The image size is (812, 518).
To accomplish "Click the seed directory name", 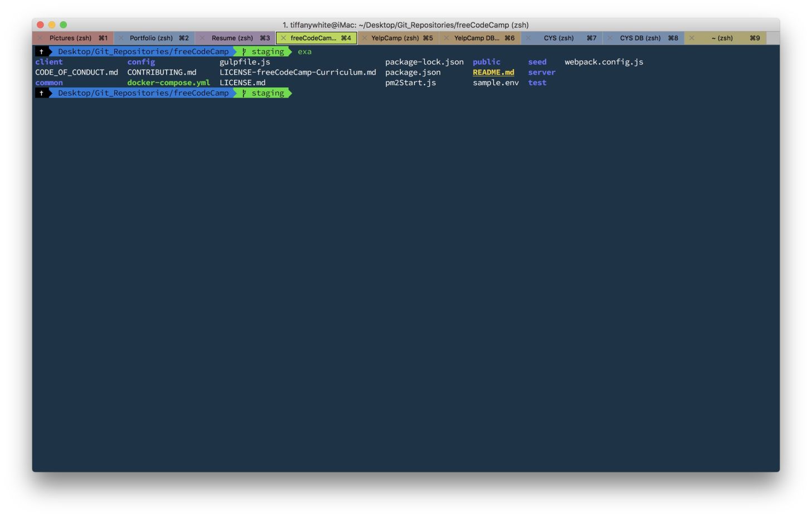I will point(537,62).
